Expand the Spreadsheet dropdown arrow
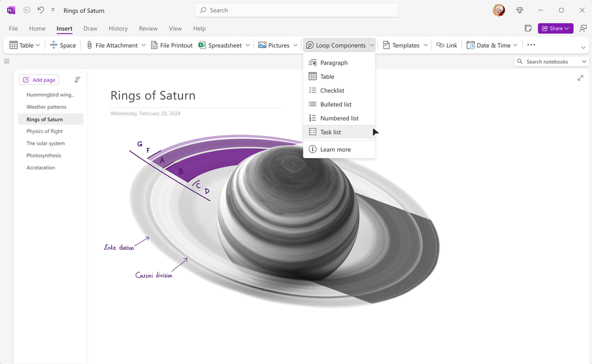Image resolution: width=592 pixels, height=364 pixels. click(x=248, y=45)
